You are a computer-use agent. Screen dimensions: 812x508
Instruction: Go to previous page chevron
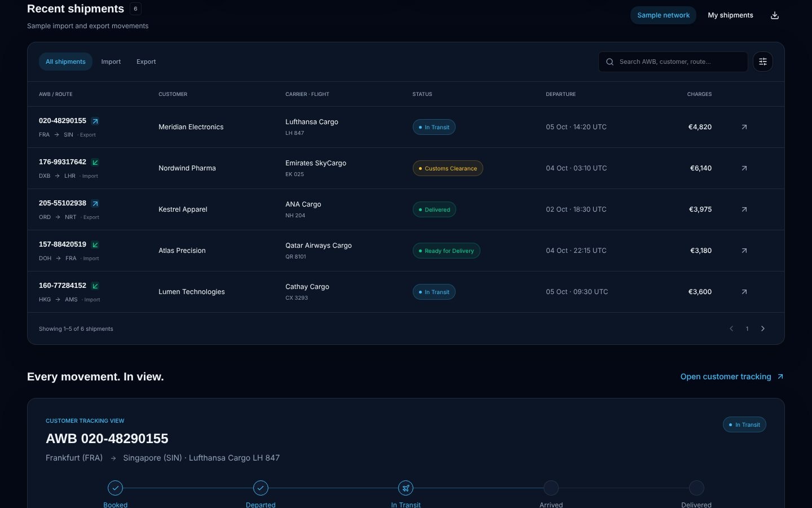(731, 329)
